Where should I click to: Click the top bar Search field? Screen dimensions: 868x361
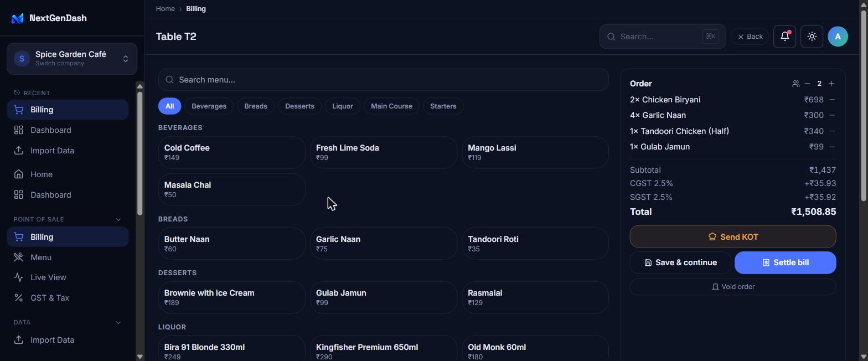[x=662, y=37]
